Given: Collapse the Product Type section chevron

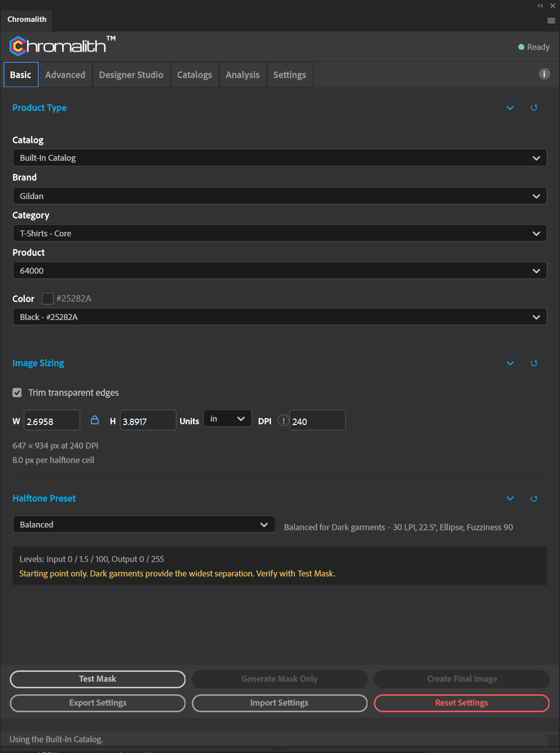Looking at the screenshot, I should pos(510,108).
